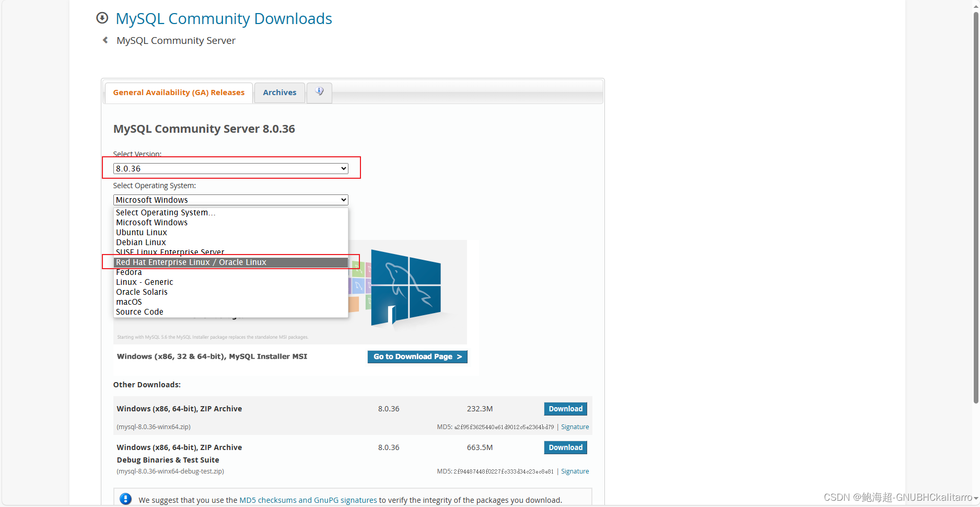Click the Windows dolphin logo image

[x=406, y=288]
